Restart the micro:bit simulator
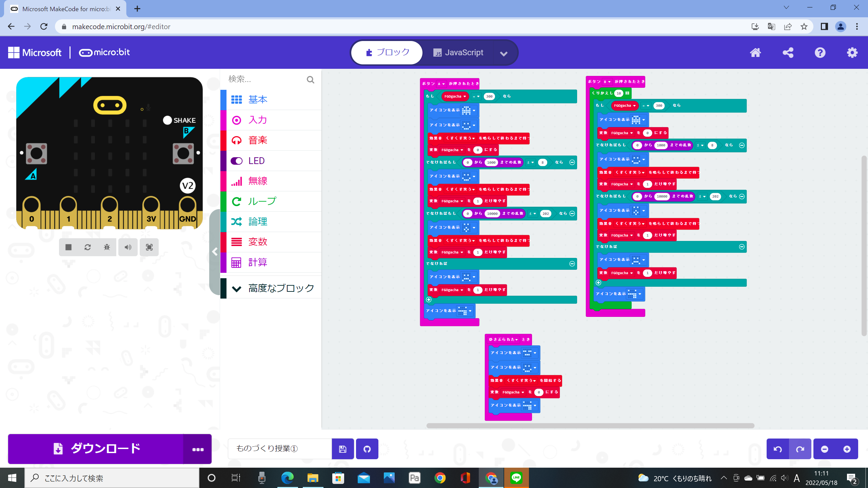Screen dimensions: 868x488 click(x=87, y=247)
